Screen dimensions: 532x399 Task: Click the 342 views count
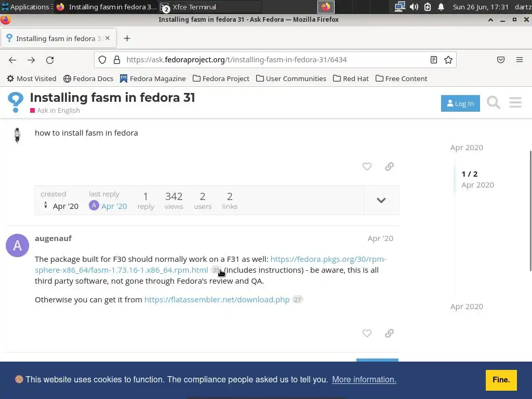tap(174, 201)
